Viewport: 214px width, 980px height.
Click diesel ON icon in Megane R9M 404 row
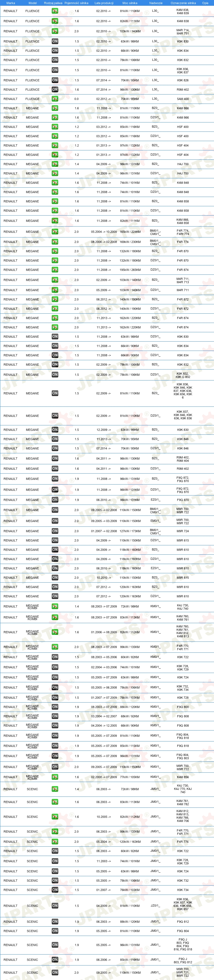[55, 459]
